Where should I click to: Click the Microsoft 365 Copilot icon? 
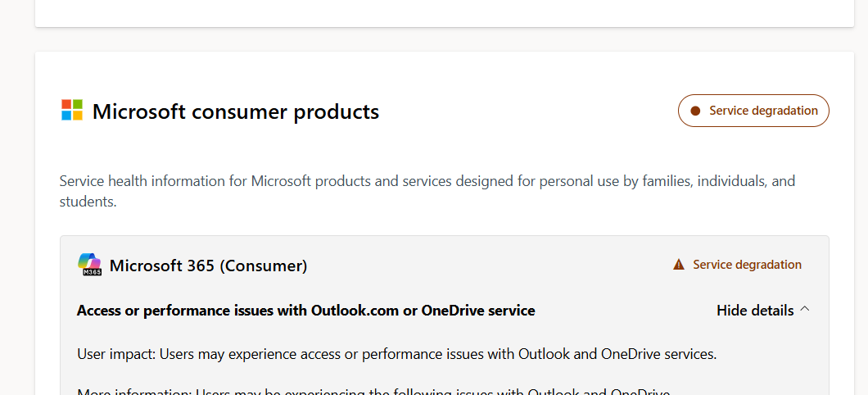click(x=89, y=261)
